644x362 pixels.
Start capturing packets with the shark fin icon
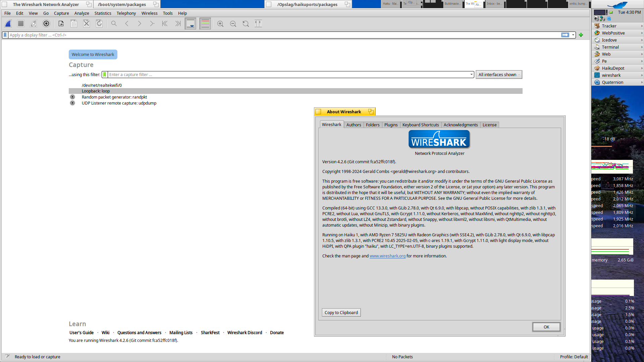[8, 24]
